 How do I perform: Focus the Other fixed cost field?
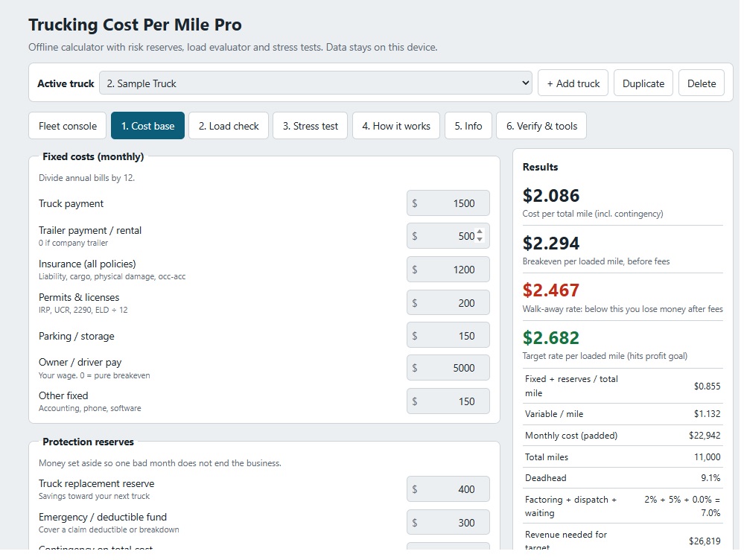pos(448,401)
